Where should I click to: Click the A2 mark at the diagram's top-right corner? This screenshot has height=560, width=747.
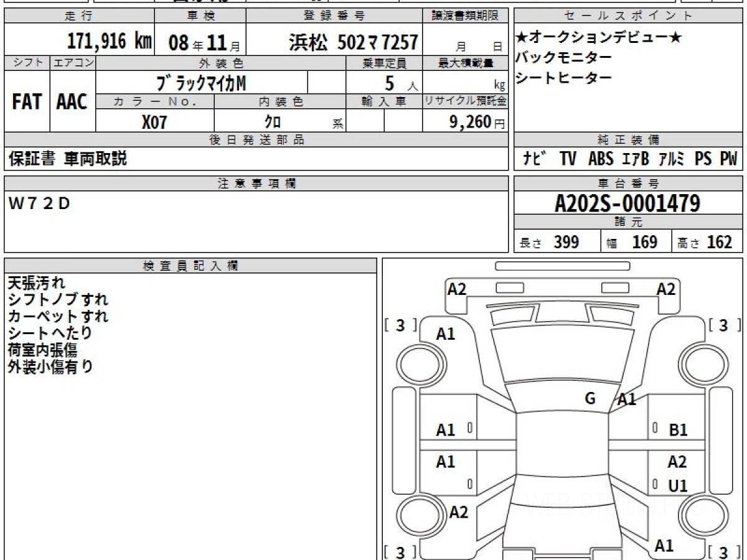click(666, 289)
